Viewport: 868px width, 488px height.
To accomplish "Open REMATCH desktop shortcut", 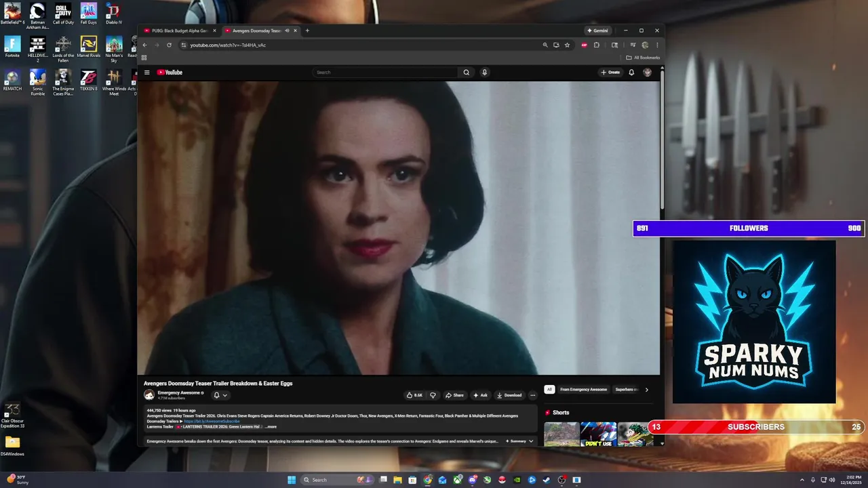I will click(x=12, y=80).
